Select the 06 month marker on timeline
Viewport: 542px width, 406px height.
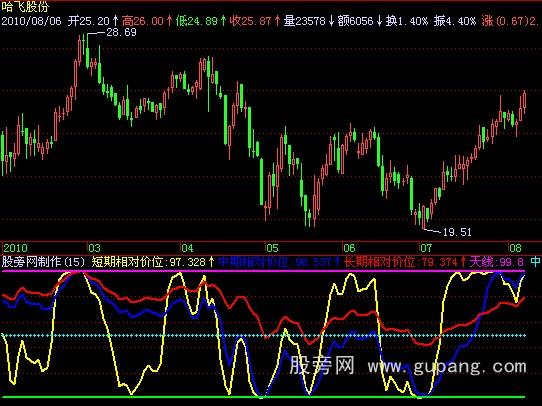point(349,248)
